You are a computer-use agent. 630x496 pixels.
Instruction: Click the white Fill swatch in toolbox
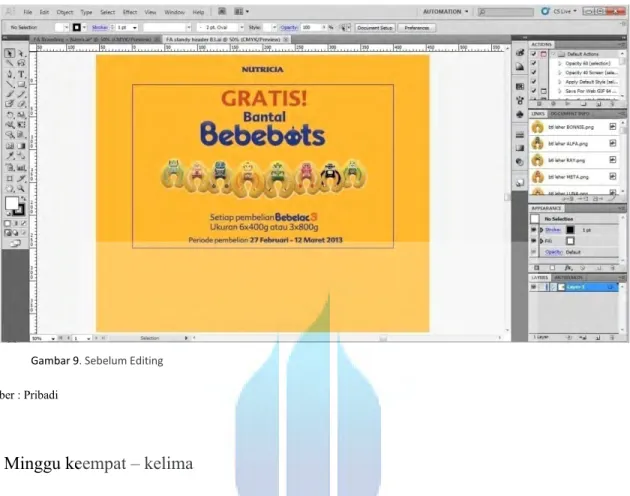(x=12, y=203)
